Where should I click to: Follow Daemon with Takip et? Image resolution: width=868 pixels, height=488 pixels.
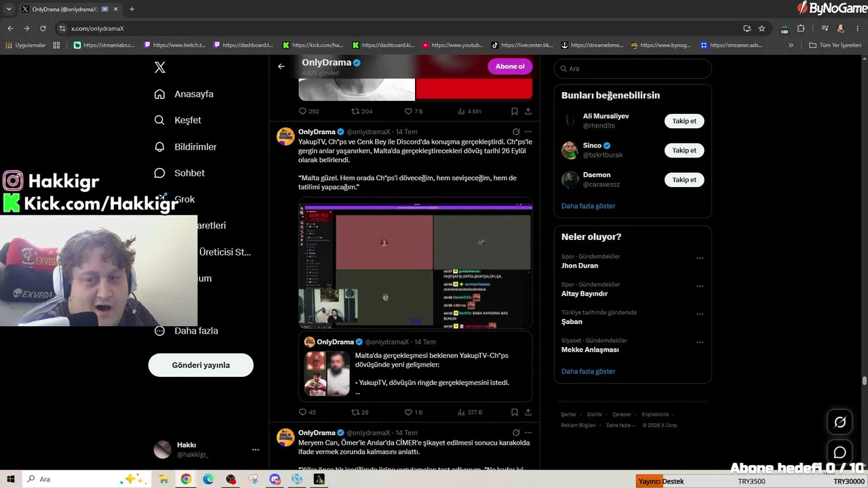click(684, 180)
